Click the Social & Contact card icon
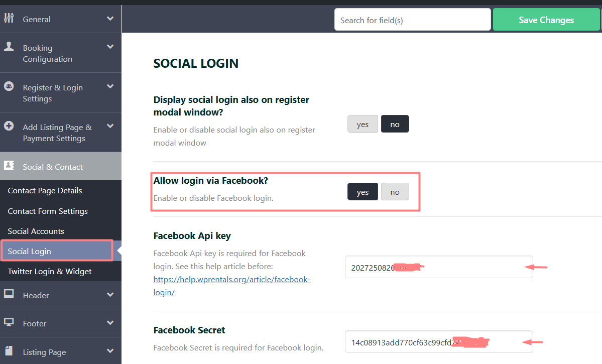This screenshot has width=602, height=364. tap(9, 166)
